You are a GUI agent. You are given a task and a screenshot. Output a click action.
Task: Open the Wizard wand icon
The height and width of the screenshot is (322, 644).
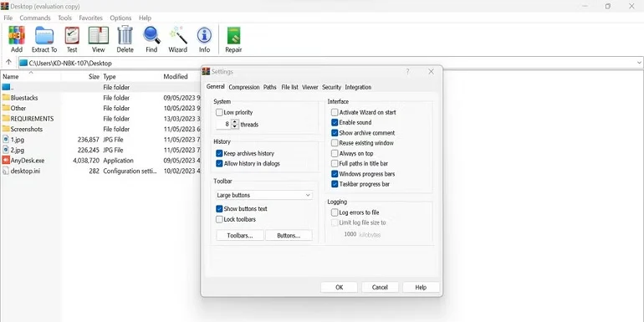pyautogui.click(x=178, y=35)
